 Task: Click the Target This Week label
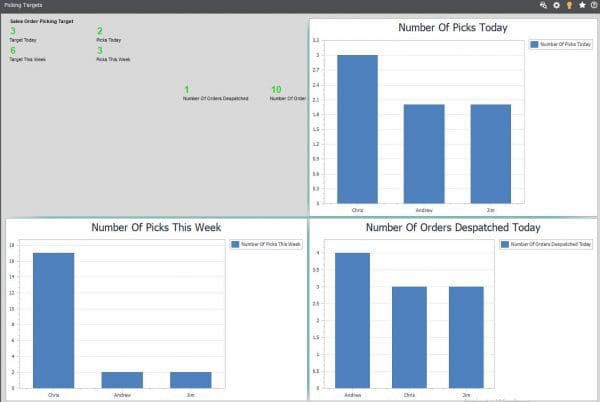click(28, 59)
